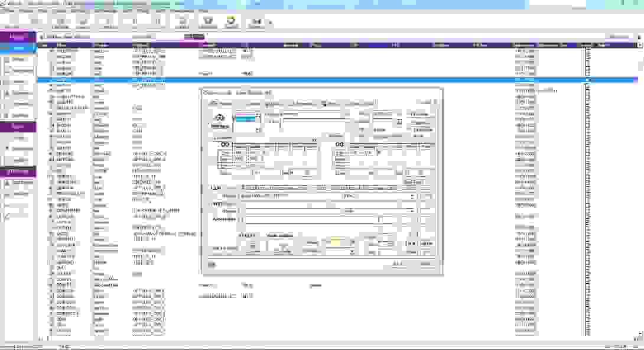The height and width of the screenshot is (350, 644).
Task: Click the binocular-like icon heading the left dialog table
Action: tap(225, 145)
